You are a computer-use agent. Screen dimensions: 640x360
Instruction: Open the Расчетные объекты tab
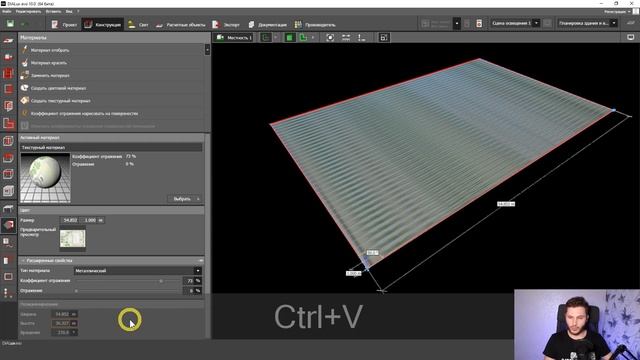point(180,24)
